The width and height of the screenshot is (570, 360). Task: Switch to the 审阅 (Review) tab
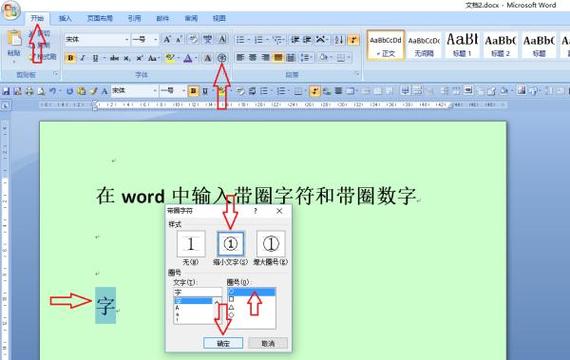[x=191, y=18]
